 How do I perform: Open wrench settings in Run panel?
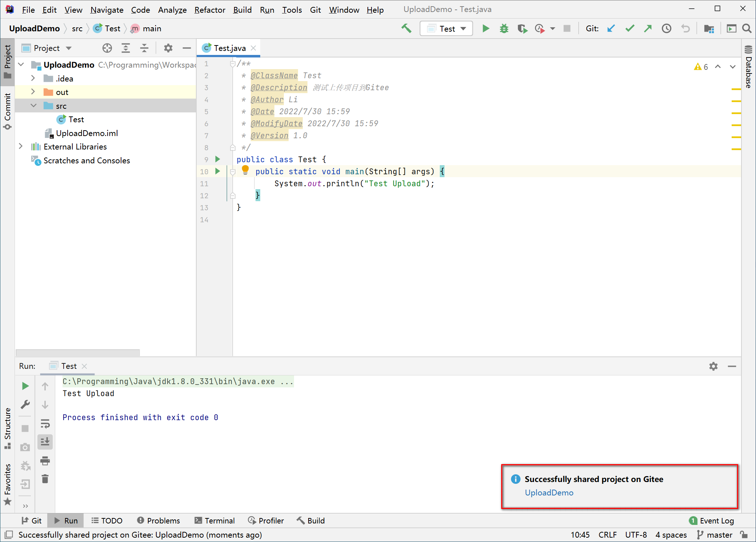25,404
